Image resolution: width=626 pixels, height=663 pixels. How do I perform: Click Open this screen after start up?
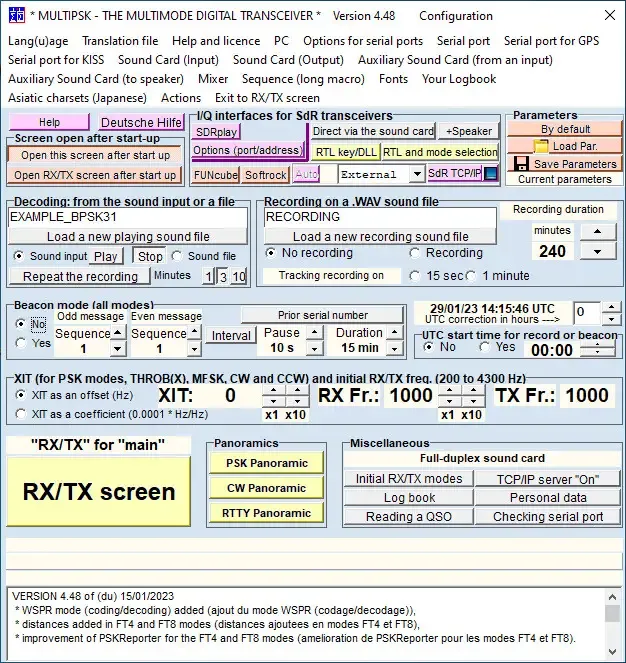[96, 155]
